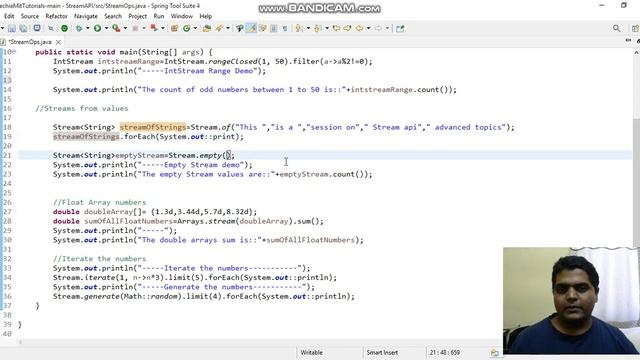
Task: Open the Coverage dropdown arrow
Action: 125,28
